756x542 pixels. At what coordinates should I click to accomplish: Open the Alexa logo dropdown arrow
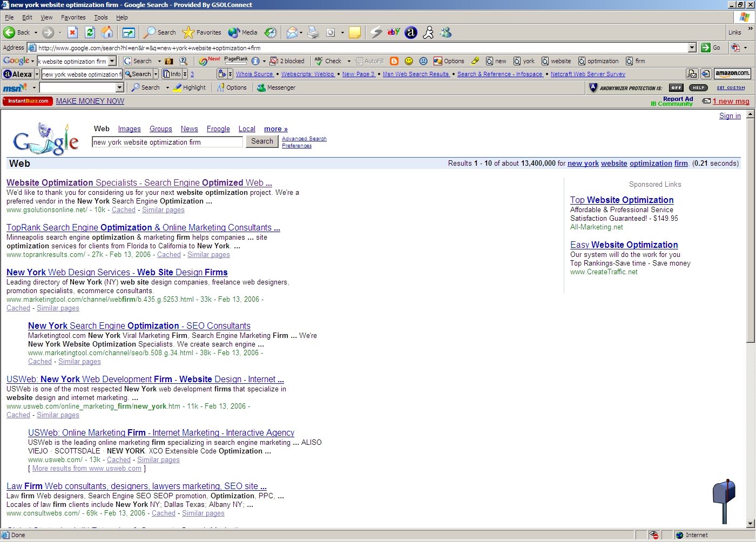37,74
